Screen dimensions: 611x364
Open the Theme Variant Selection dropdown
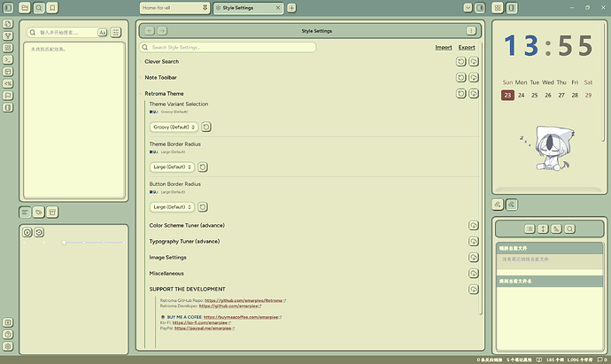(173, 127)
